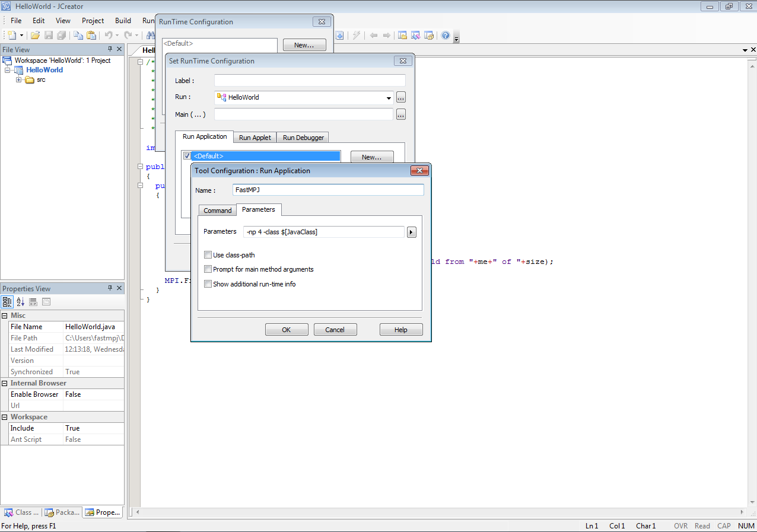Click into the Parameters text field
Viewport: 757px width, 532px height.
pos(324,232)
